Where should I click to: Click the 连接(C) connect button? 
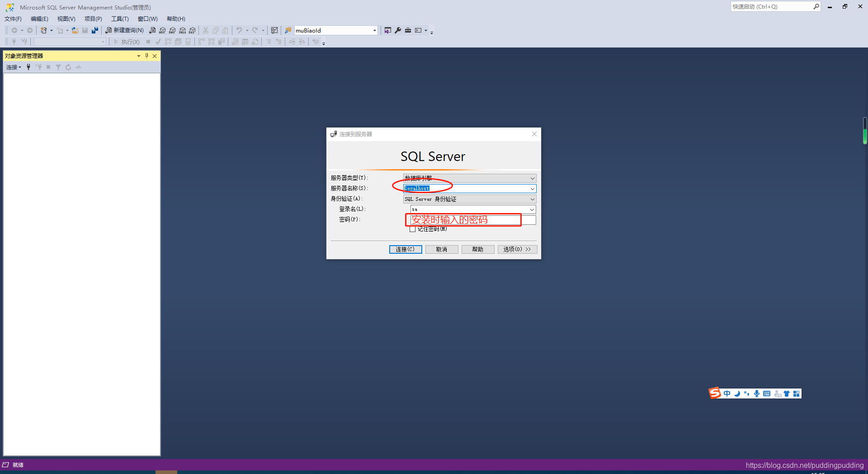tap(406, 249)
